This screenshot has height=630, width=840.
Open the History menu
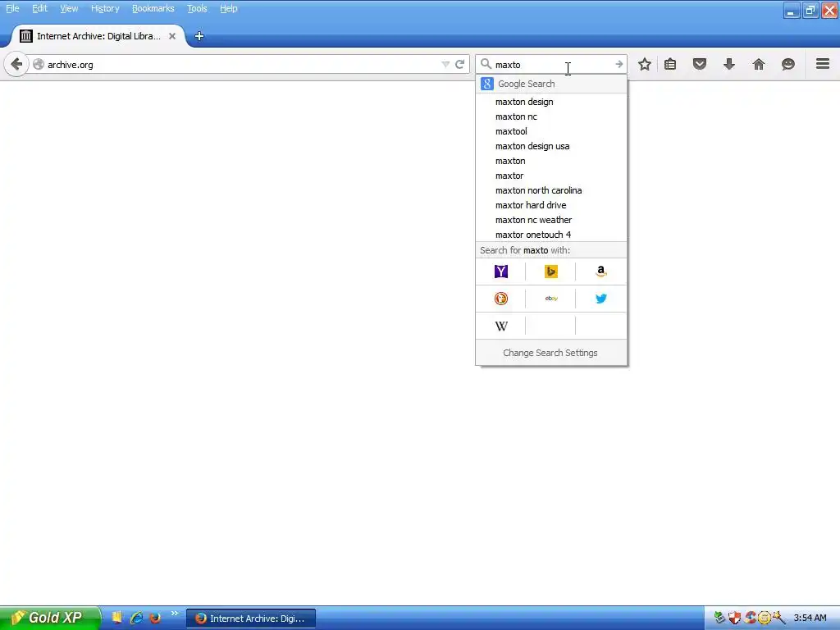[105, 8]
